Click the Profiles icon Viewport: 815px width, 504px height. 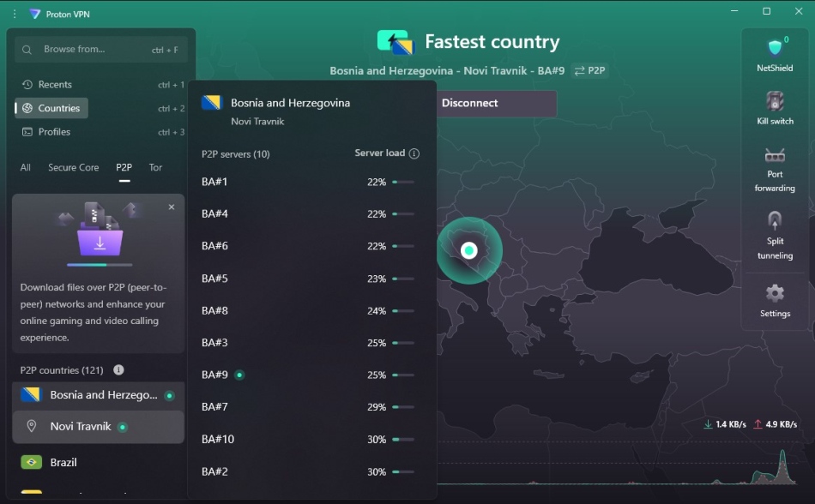click(x=27, y=132)
